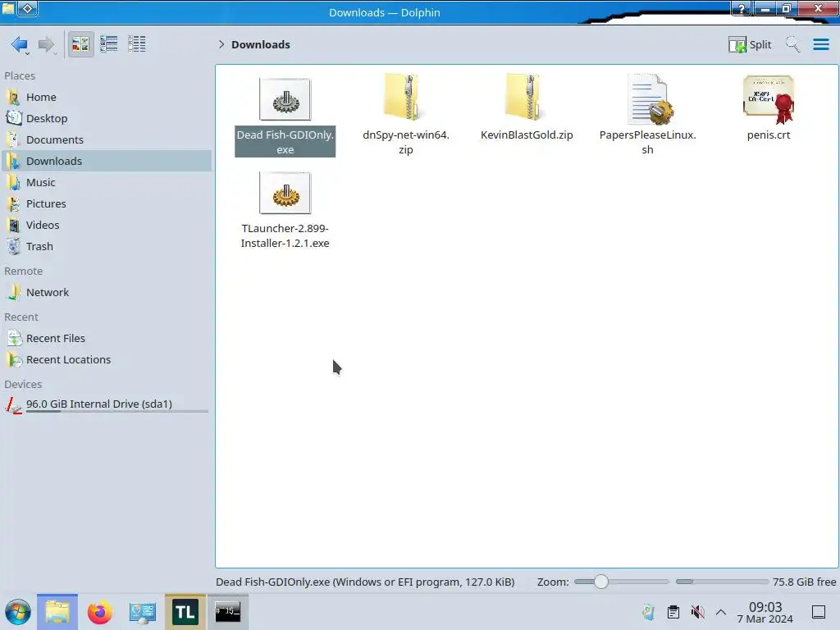Select dnSpy-net-win64.zip archive icon
The height and width of the screenshot is (630, 840).
405,97
